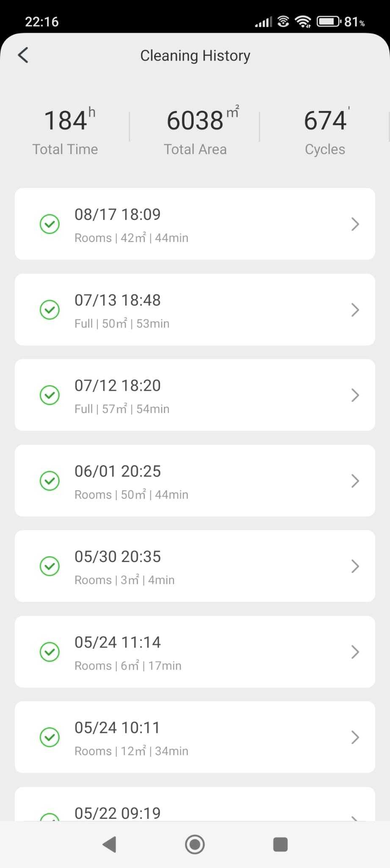Tap the green checkmark on the 07/13 18:48 entry
This screenshot has height=868, width=390.
(50, 310)
